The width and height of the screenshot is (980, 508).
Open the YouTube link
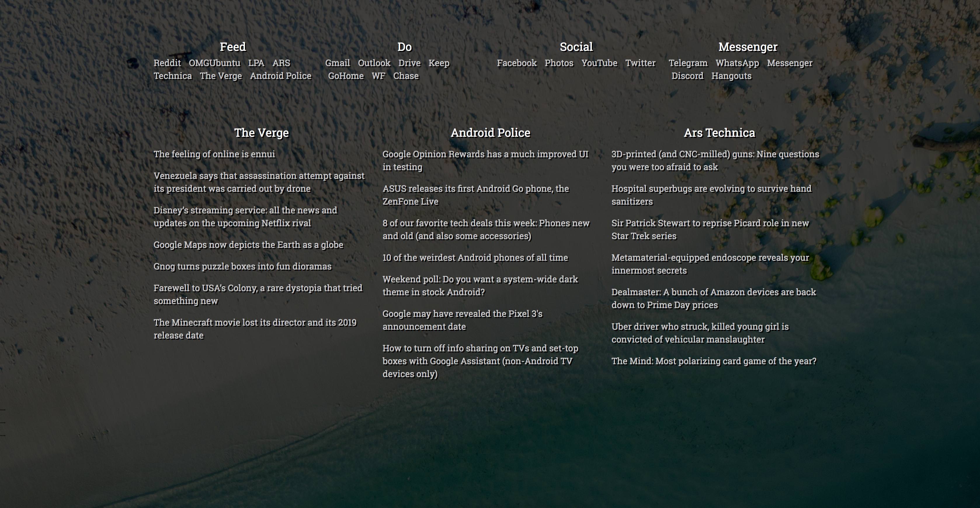point(599,63)
